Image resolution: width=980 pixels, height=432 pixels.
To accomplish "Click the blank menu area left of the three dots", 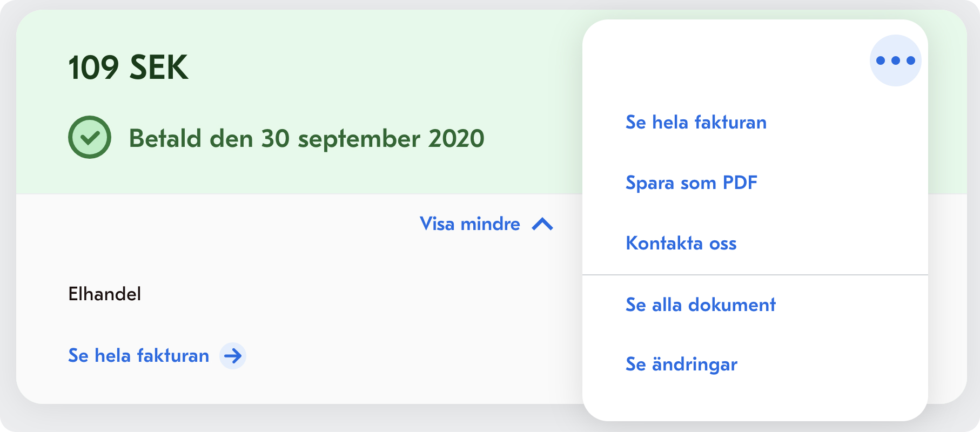I will tap(724, 59).
